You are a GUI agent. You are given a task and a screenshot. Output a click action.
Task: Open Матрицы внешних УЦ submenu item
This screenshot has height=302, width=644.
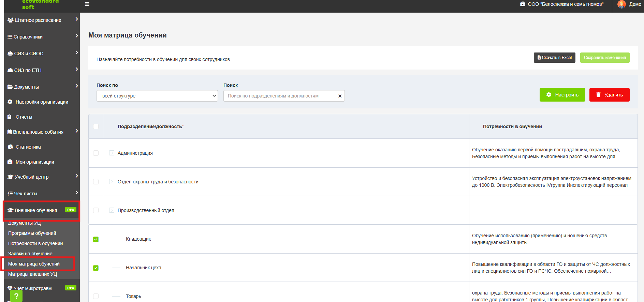(x=33, y=274)
